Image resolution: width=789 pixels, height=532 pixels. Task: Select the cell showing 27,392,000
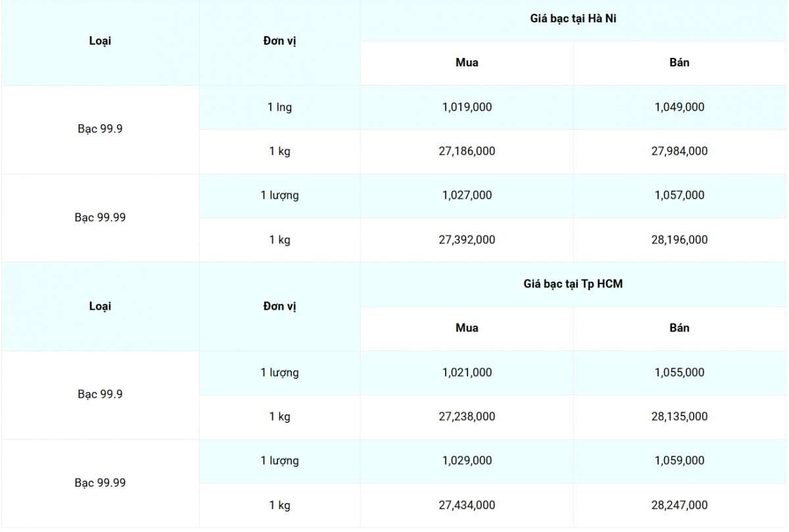467,240
